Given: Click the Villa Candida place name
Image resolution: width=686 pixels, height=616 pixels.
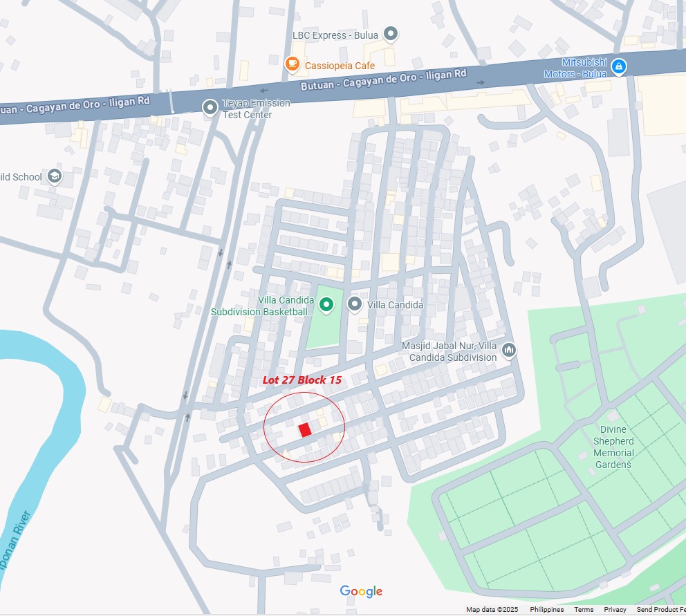Looking at the screenshot, I should pyautogui.click(x=395, y=305).
